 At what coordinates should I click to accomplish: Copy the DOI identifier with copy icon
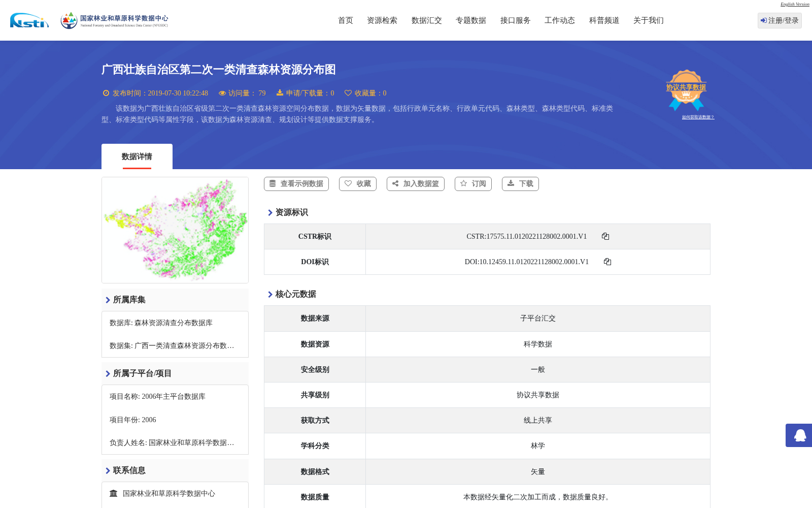(607, 262)
